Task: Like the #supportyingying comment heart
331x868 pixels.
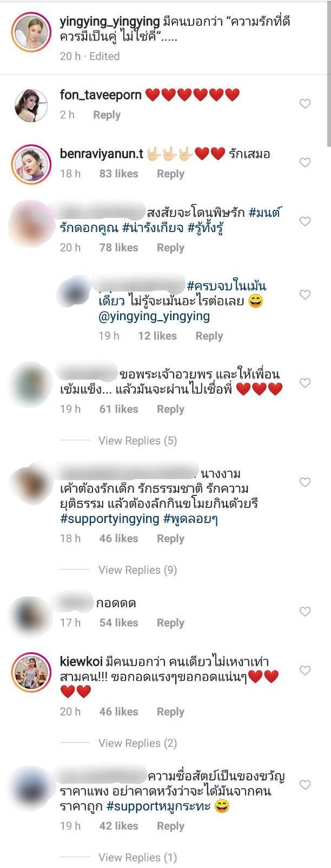Action: point(305,482)
